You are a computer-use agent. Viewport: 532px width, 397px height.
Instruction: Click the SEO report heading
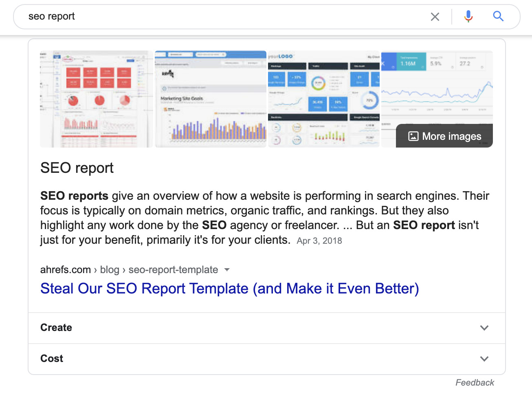point(77,168)
